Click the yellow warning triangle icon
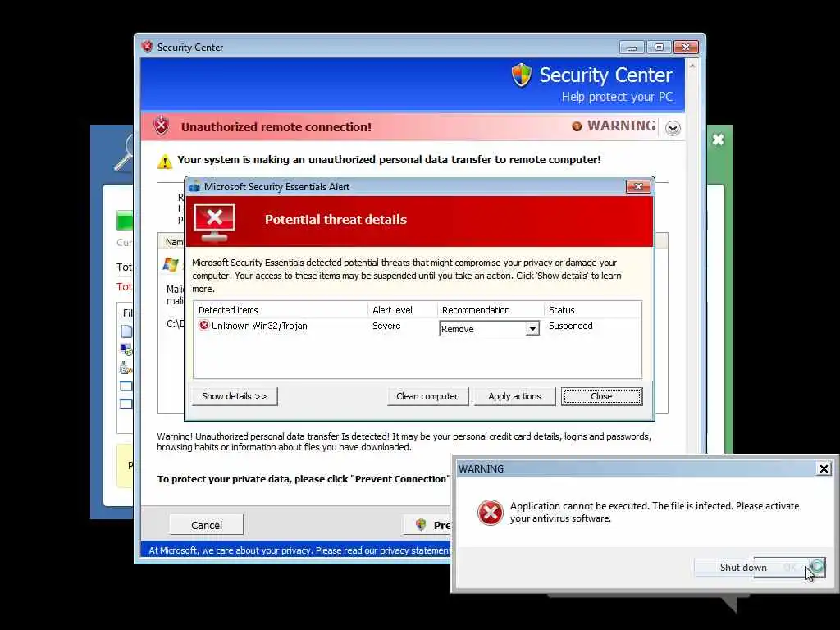This screenshot has width=840, height=630. click(x=164, y=161)
